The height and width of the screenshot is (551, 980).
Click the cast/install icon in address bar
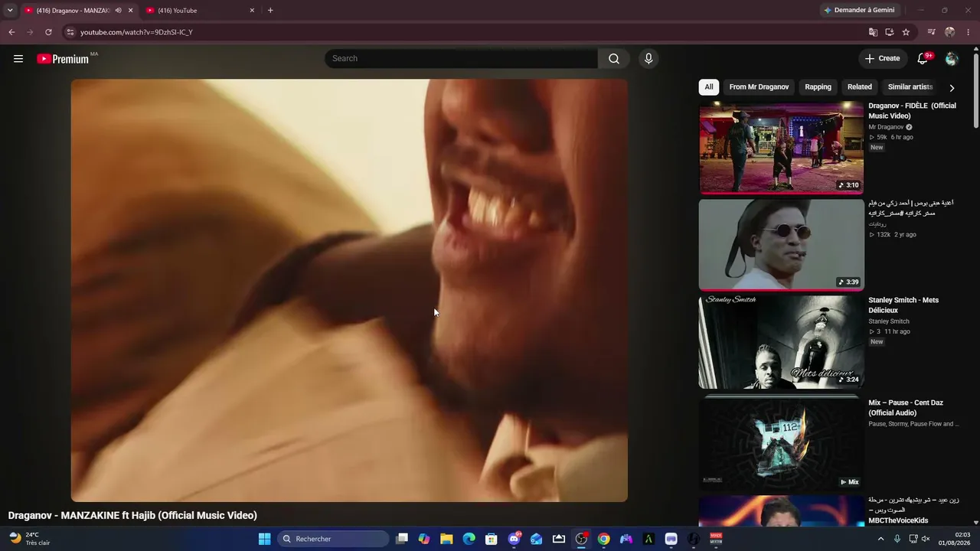pyautogui.click(x=890, y=32)
